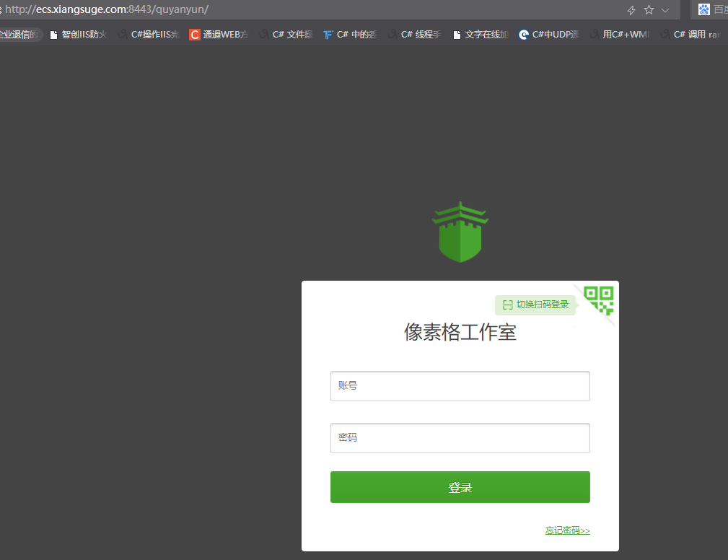
Task: Expand the address bar dropdown arrow
Action: coord(665,9)
